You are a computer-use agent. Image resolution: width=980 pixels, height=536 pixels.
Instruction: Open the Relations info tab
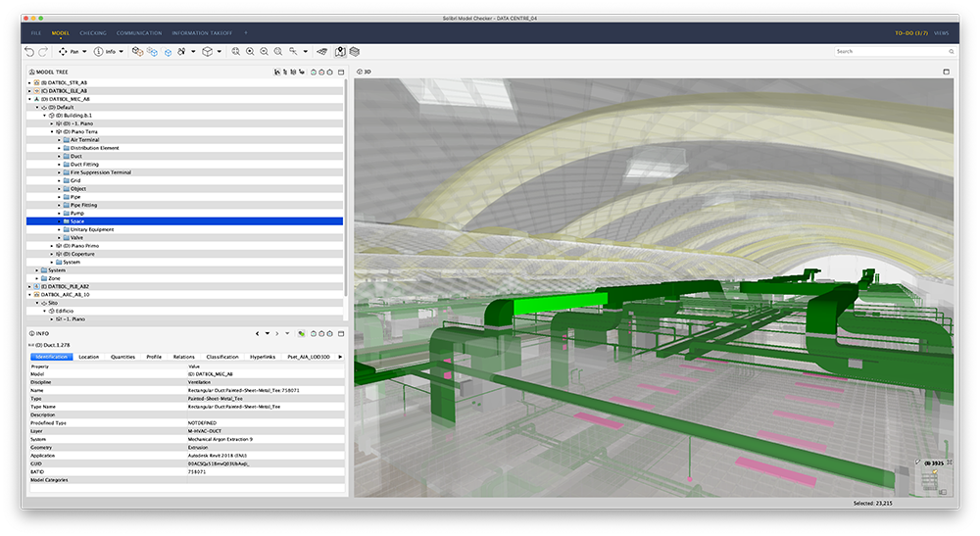point(184,357)
